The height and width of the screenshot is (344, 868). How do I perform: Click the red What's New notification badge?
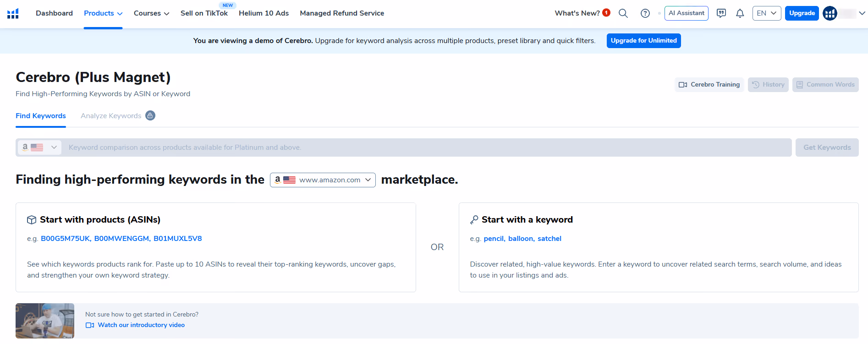606,13
